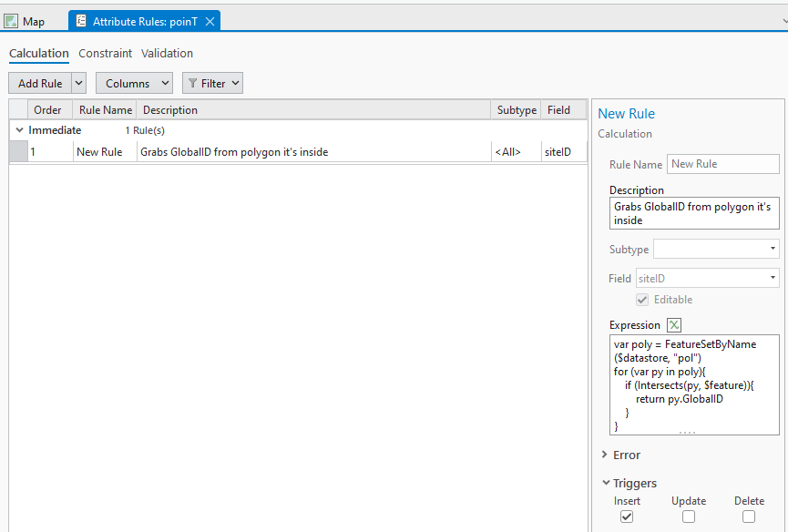This screenshot has height=532, width=788.
Task: Click the Description column header
Action: coord(313,109)
